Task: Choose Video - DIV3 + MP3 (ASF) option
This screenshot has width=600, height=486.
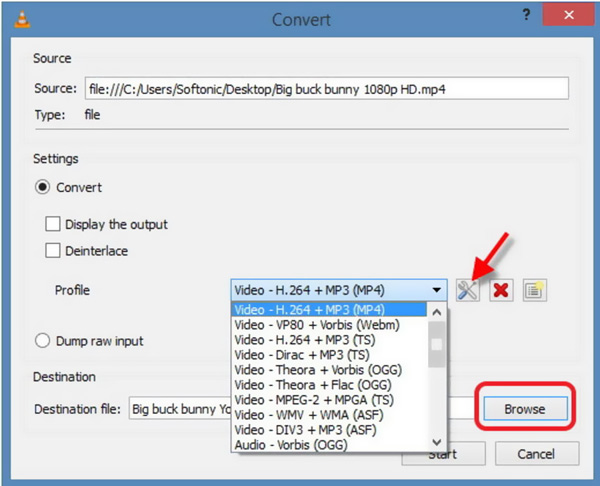Action: (x=329, y=430)
